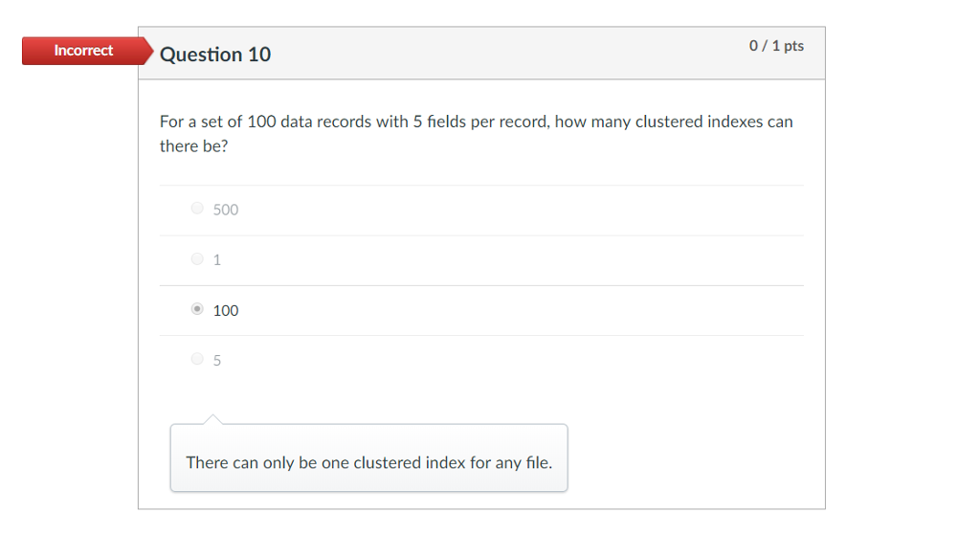Viewport: 980px width, 535px height.
Task: Select the radio button for answer 5
Action: coord(197,359)
